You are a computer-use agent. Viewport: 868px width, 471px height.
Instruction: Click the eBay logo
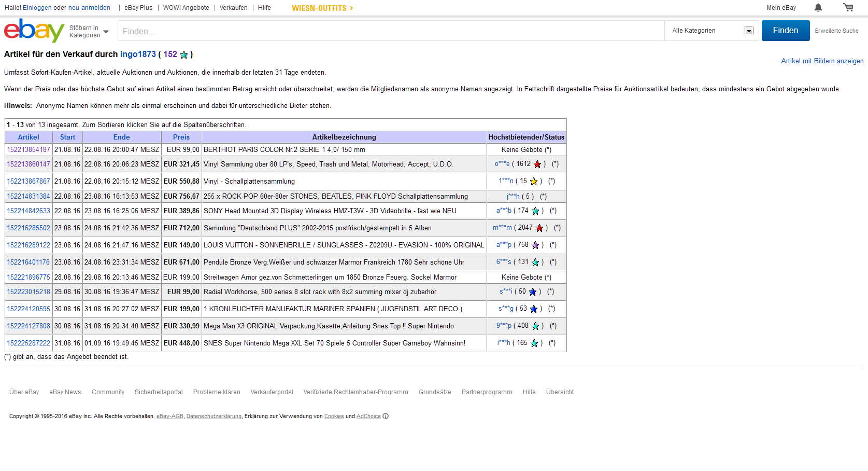click(34, 31)
